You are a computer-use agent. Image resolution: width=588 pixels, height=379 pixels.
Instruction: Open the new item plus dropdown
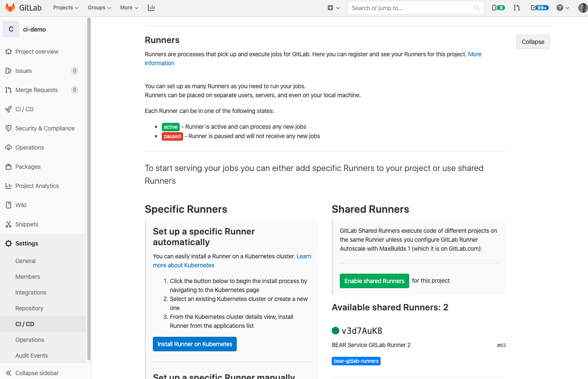click(x=333, y=8)
